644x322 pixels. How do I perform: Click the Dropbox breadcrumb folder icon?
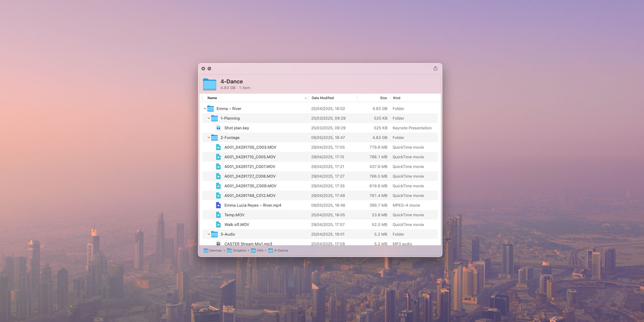[x=230, y=251]
